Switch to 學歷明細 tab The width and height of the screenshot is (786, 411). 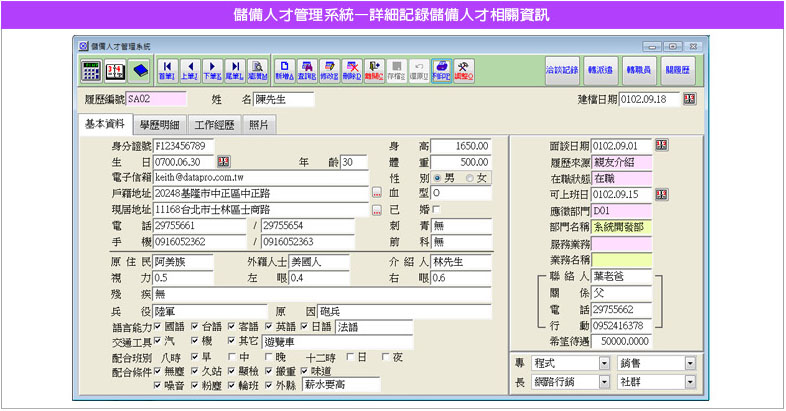(x=159, y=125)
